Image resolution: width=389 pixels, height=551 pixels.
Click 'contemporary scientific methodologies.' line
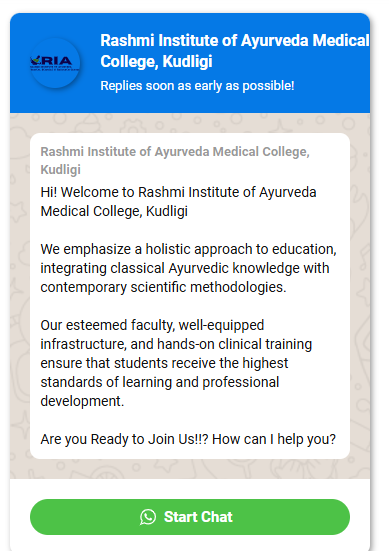tap(163, 287)
